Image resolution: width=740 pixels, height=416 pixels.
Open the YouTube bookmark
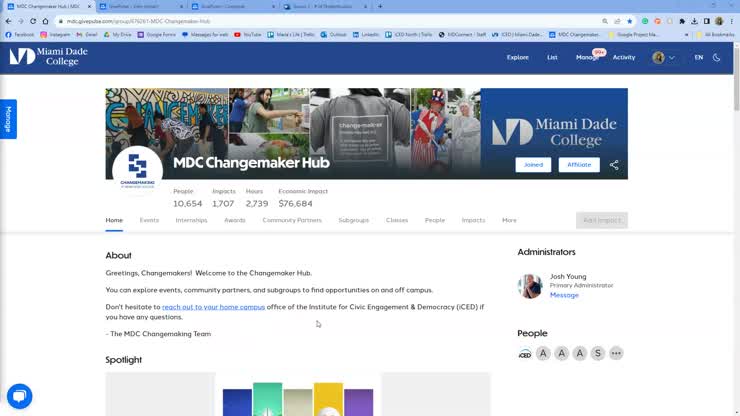(248, 35)
